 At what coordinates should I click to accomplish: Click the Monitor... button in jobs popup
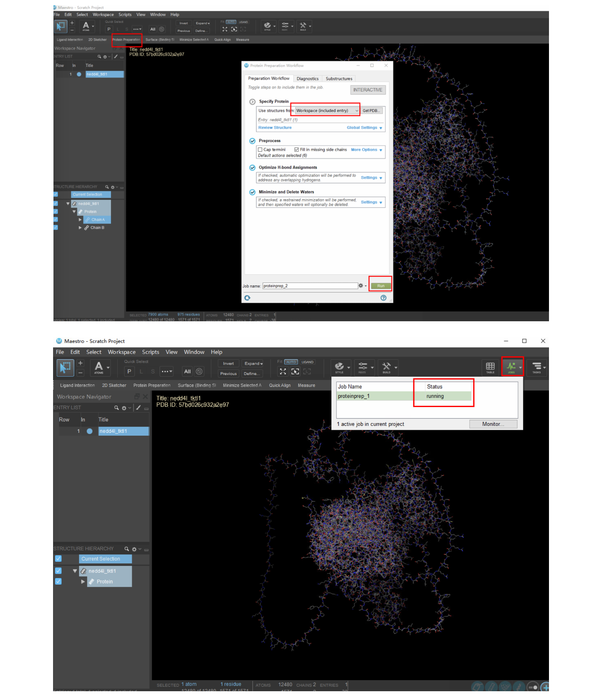(x=493, y=424)
